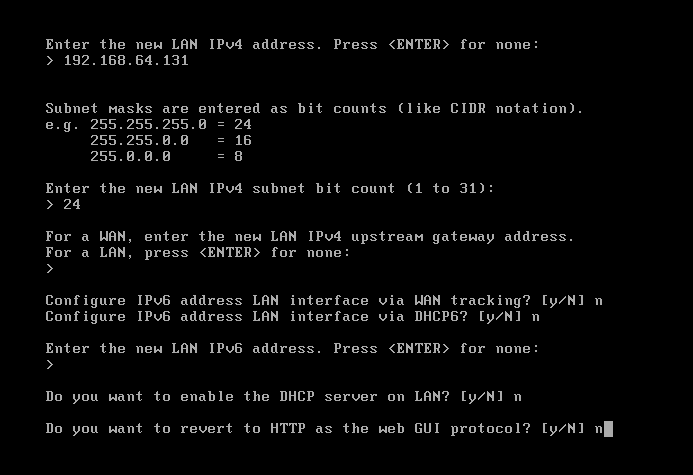Click the empty LAN IPv6 address prompt
Viewport: 693px width, 475px height.
click(x=50, y=365)
